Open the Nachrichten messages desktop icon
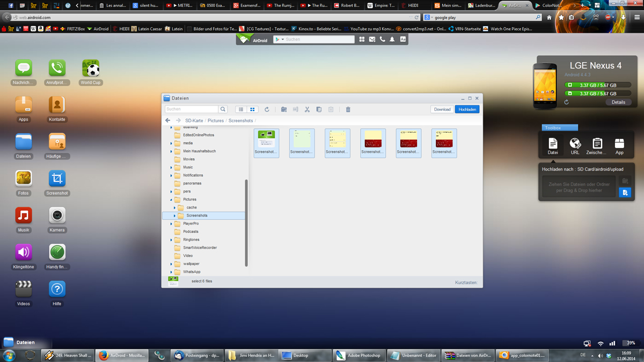The image size is (644, 362). click(24, 68)
